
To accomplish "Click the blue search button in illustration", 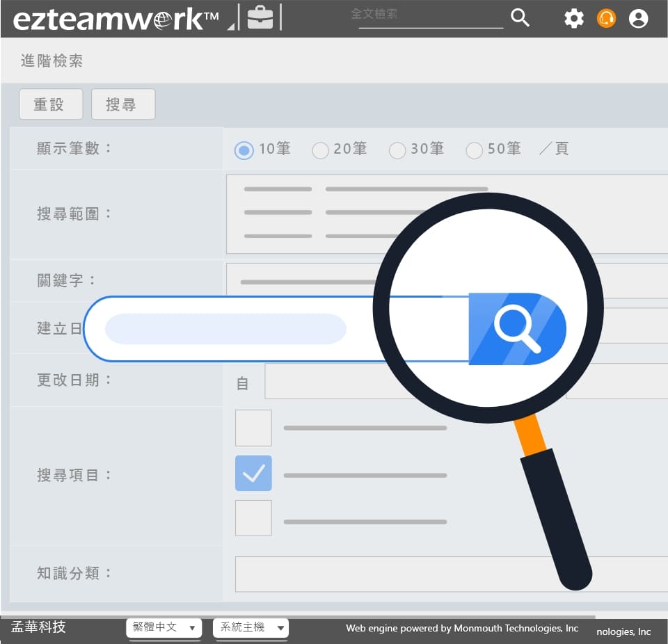I will coord(516,328).
